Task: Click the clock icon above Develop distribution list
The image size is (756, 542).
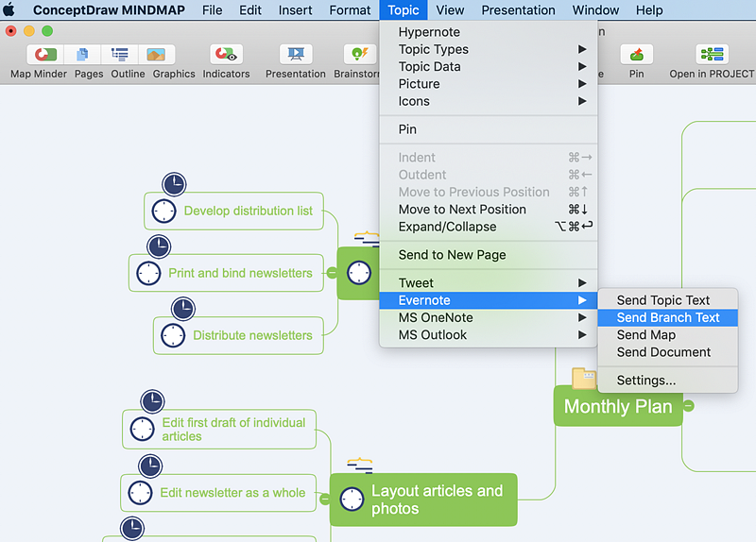Action: tap(174, 184)
